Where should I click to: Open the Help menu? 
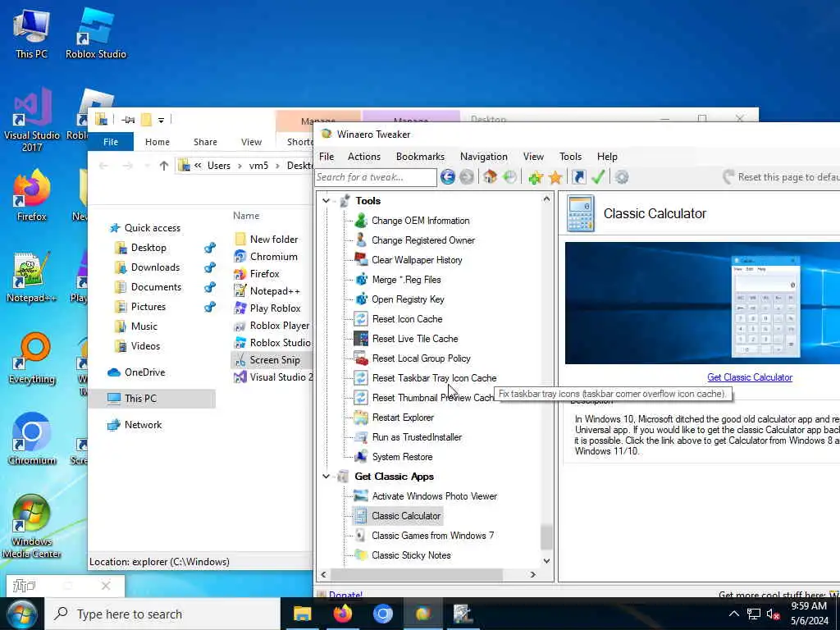(607, 157)
